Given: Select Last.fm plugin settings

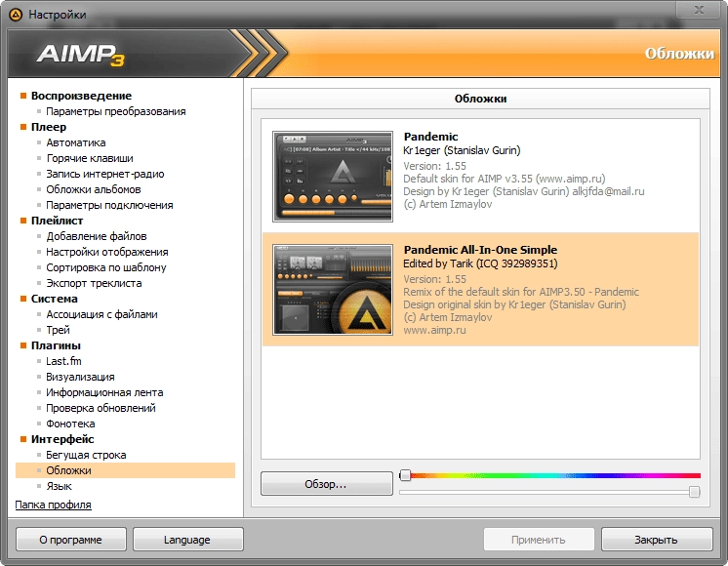Looking at the screenshot, I should point(63,361).
